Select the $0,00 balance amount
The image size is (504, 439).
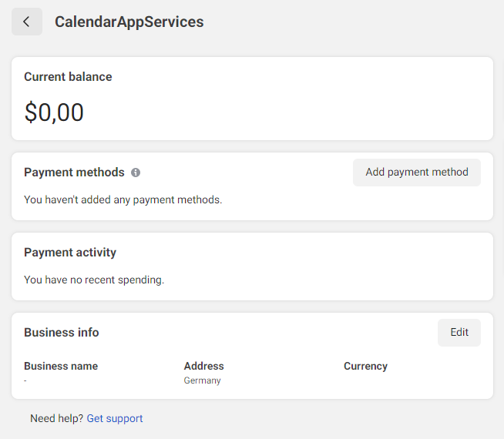click(54, 112)
